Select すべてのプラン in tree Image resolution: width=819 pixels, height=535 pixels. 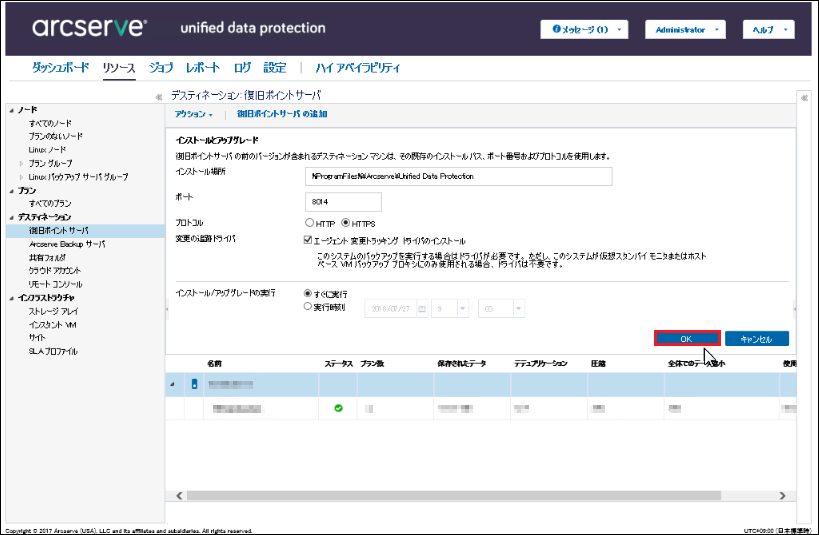50,204
